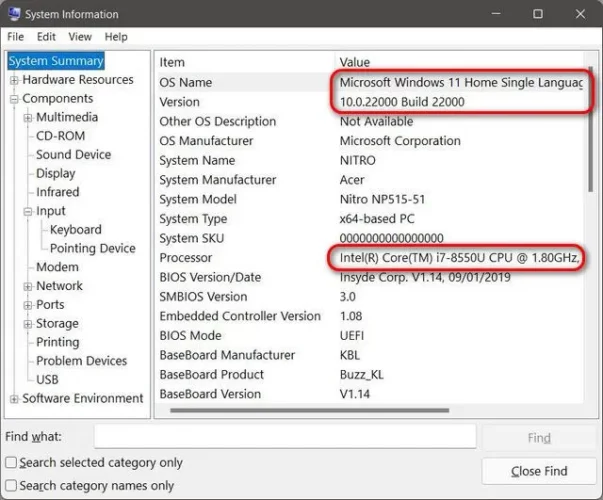Select System Summary in the tree
Image resolution: width=603 pixels, height=500 pixels.
56,61
